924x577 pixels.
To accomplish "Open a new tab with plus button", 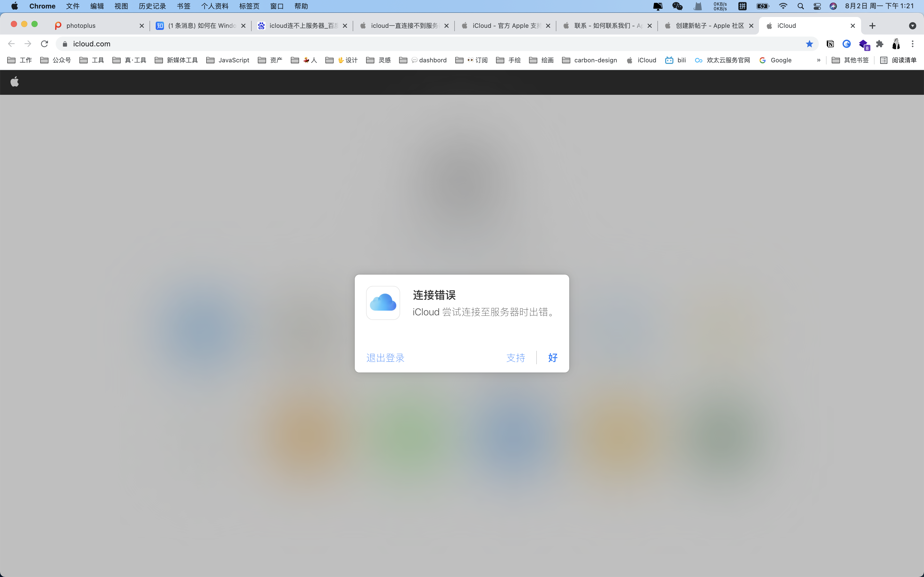I will (872, 26).
